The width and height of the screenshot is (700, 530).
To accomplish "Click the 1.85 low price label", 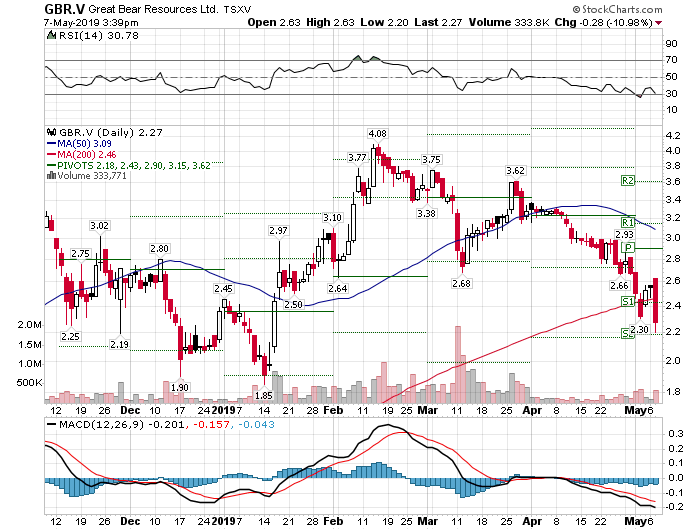I will [x=263, y=395].
